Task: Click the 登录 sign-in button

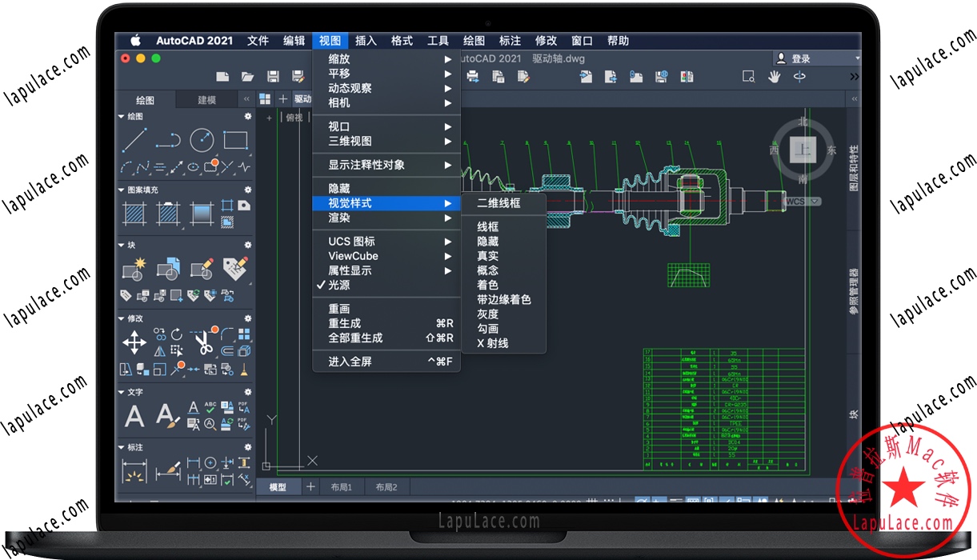Action: (x=800, y=58)
